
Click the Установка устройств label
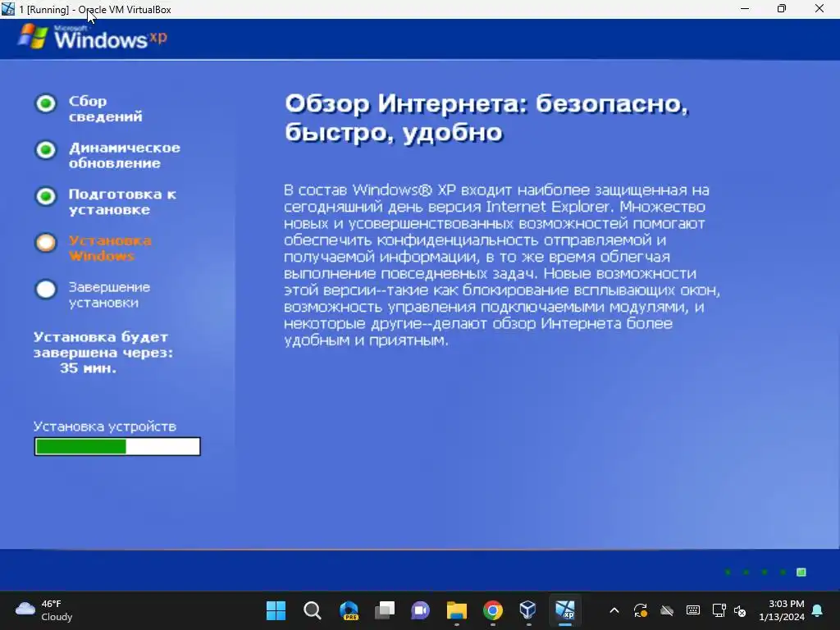[x=105, y=427]
